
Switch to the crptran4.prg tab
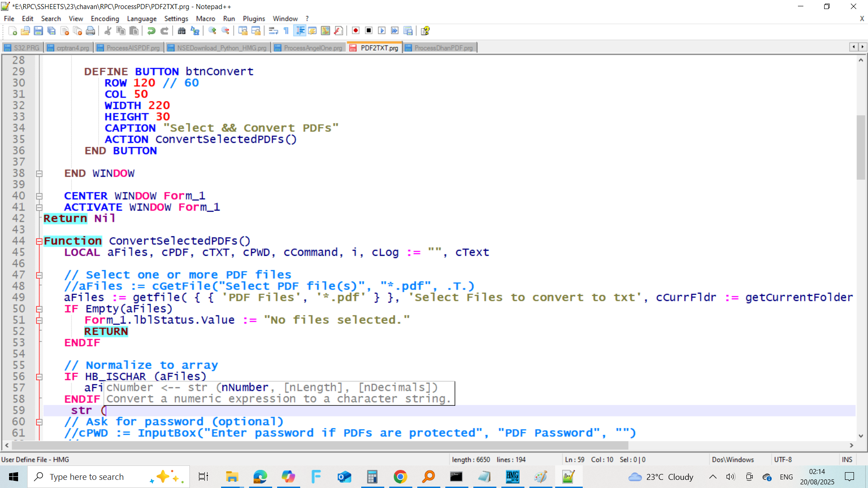pyautogui.click(x=68, y=48)
